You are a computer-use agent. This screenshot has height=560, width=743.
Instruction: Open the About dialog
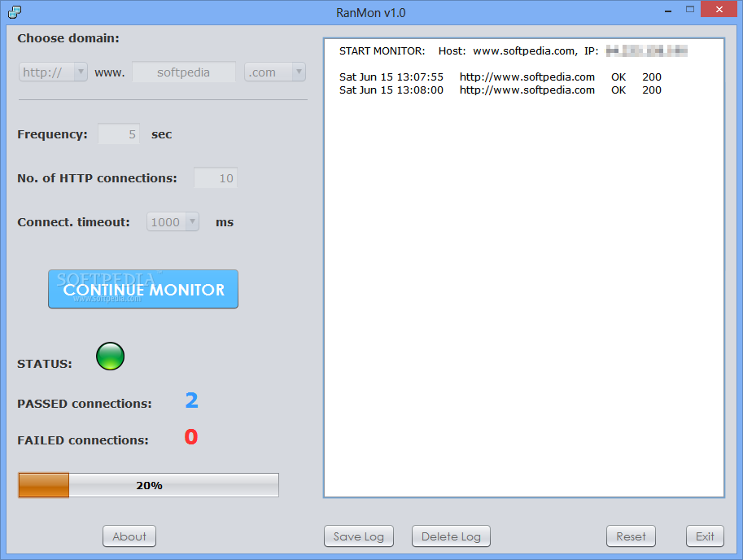[129, 536]
